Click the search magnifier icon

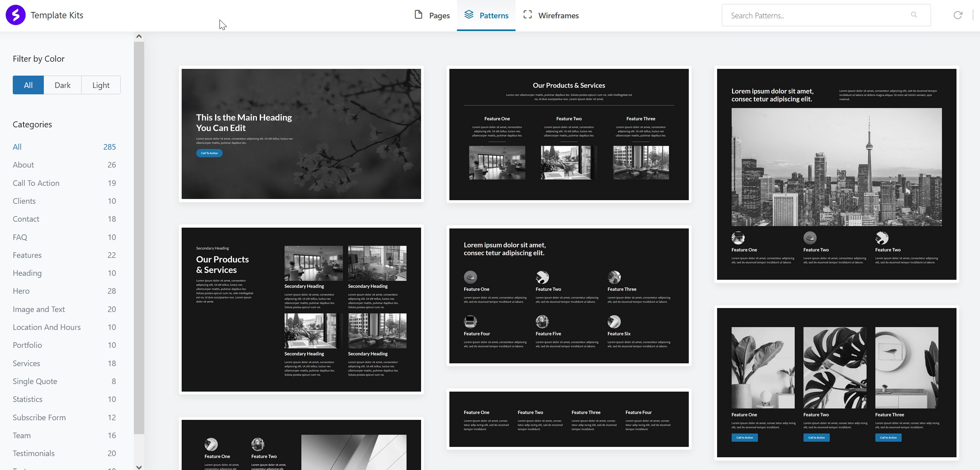(x=914, y=15)
